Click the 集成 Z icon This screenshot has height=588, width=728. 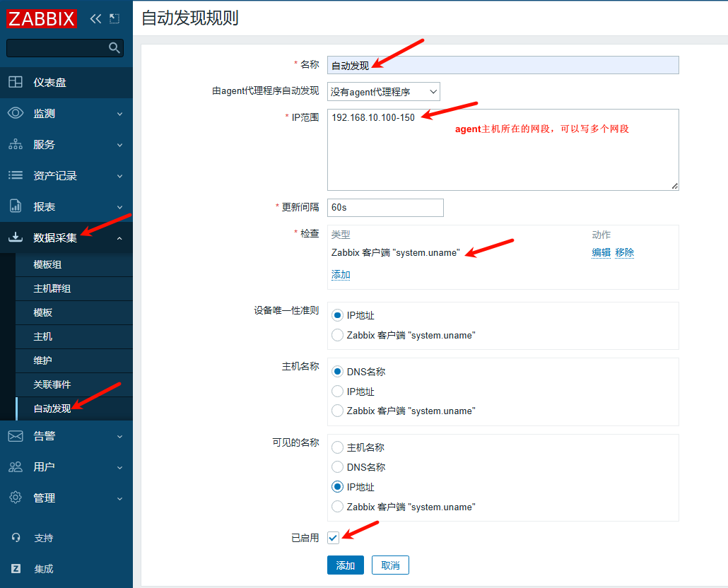[x=16, y=568]
